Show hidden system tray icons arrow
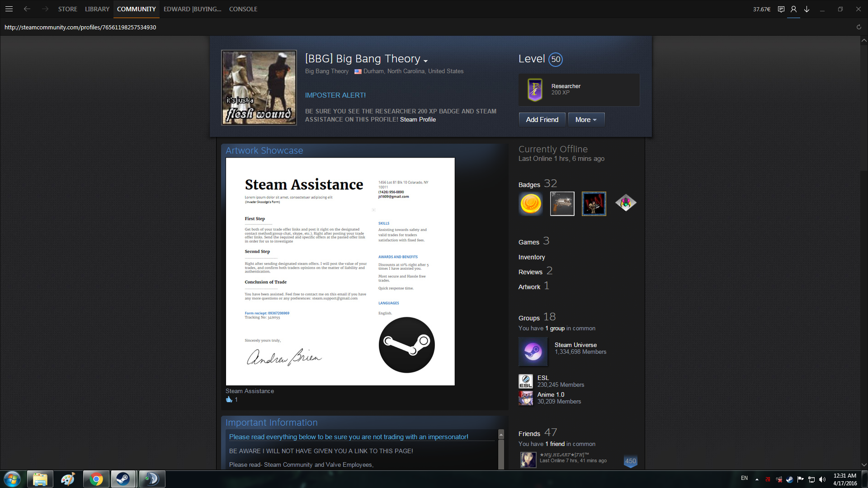The image size is (868, 488). click(757, 479)
